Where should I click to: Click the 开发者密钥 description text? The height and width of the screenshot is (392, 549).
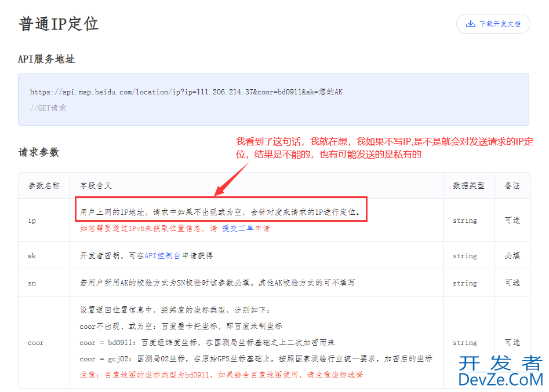[x=146, y=255]
